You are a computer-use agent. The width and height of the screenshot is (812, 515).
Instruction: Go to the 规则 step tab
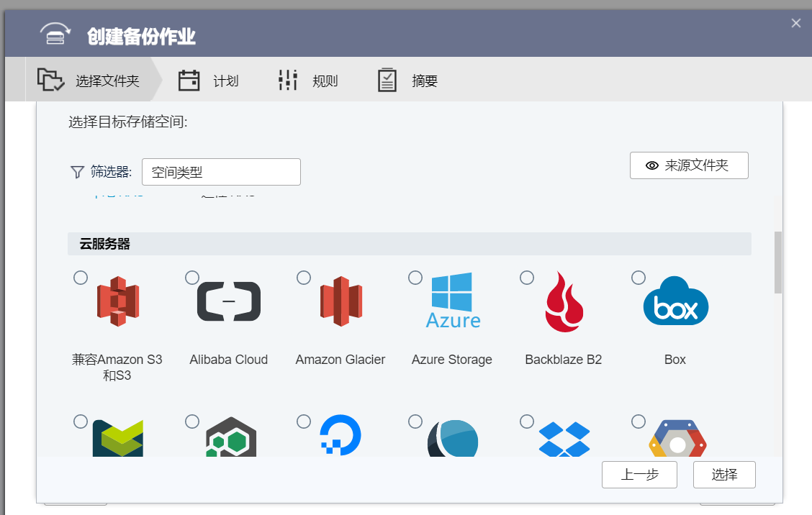coord(308,81)
